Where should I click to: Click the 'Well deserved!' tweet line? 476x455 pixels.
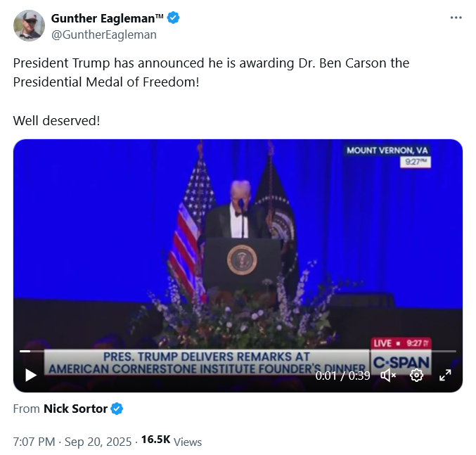56,120
